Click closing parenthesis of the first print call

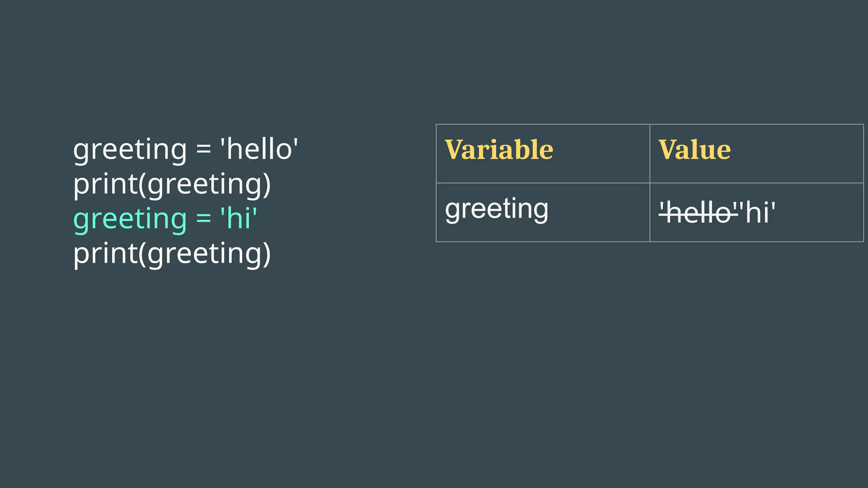[267, 185]
